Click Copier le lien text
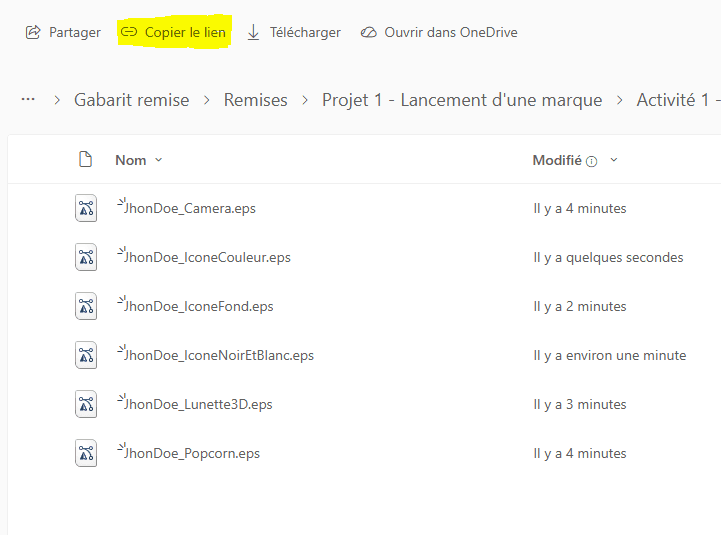The height and width of the screenshot is (535, 721). tap(185, 32)
